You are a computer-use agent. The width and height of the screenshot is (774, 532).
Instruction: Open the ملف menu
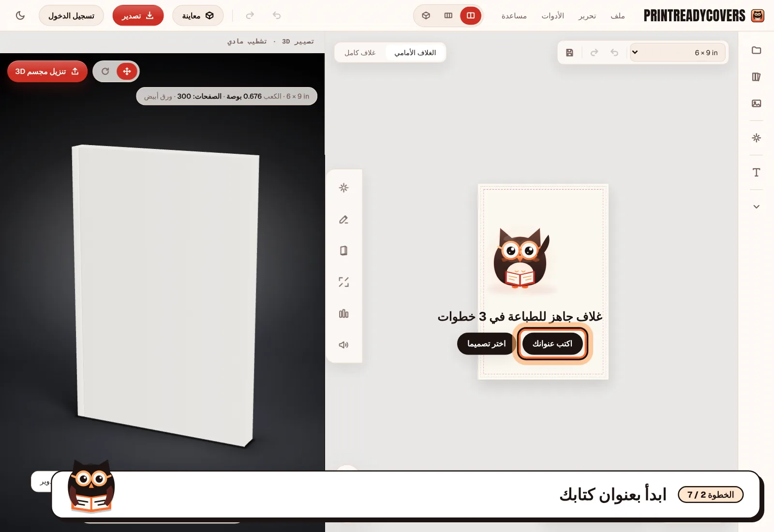[618, 16]
